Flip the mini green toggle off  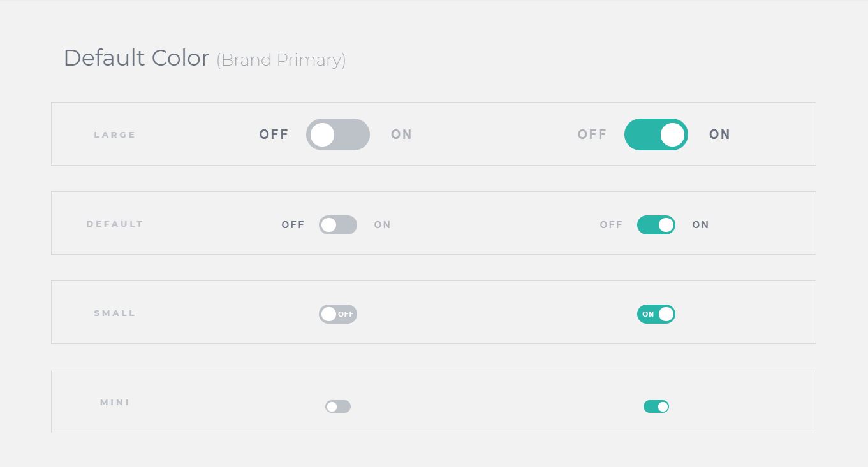[x=656, y=406]
